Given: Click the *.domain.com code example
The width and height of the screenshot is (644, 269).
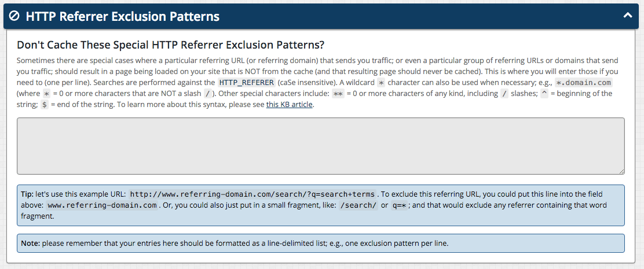Looking at the screenshot, I should click(583, 82).
